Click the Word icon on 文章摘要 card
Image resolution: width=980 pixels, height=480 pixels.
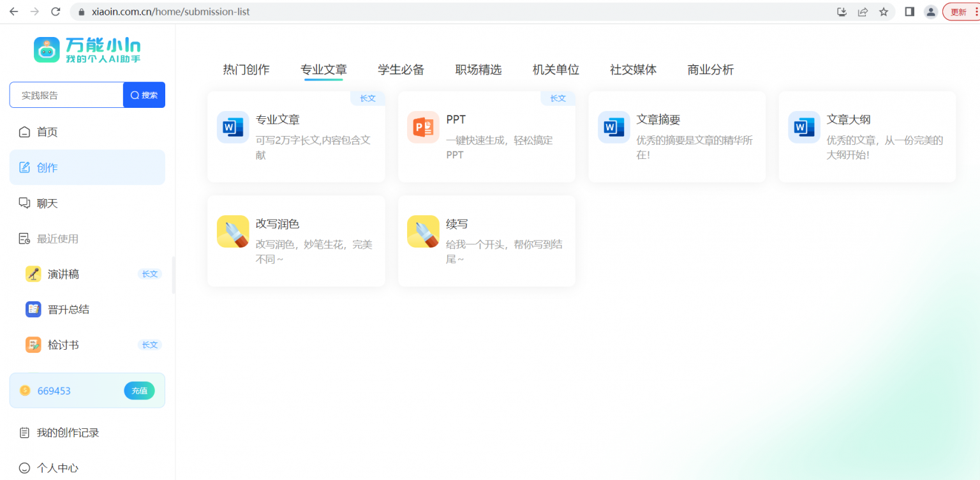tap(614, 127)
